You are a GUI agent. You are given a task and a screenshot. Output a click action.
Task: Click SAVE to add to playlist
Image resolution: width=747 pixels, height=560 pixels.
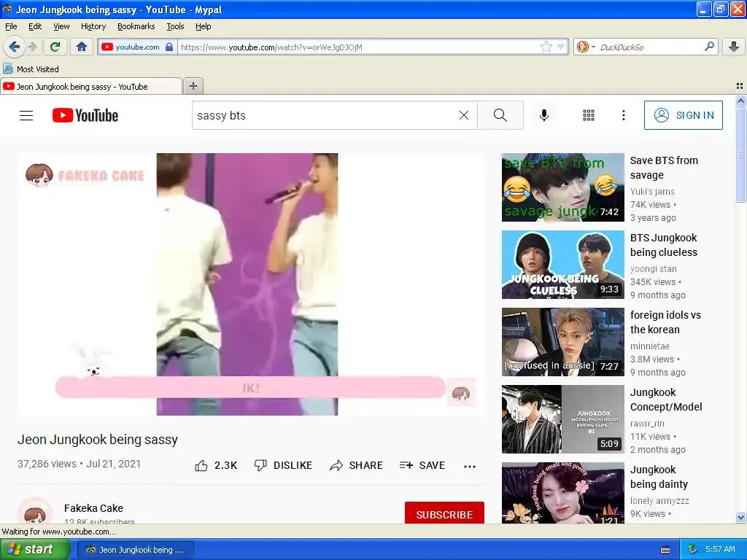click(x=422, y=465)
